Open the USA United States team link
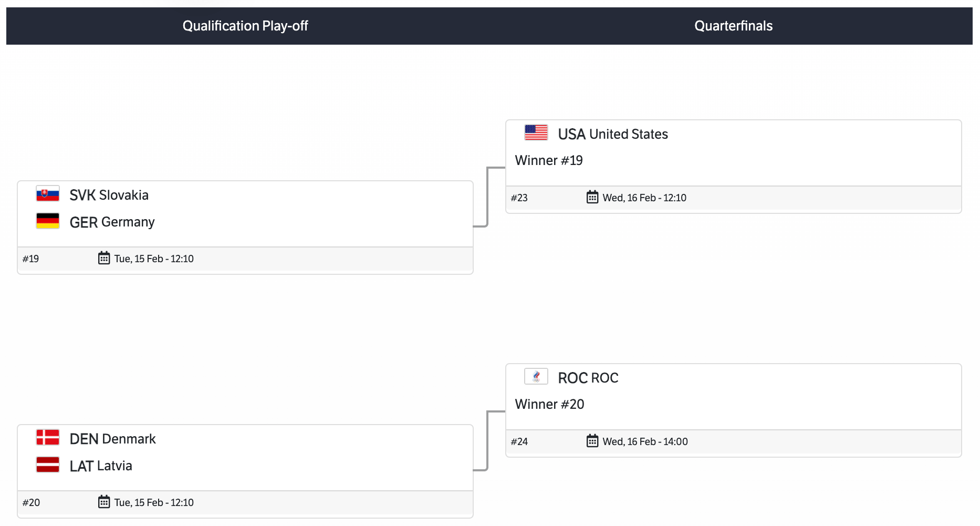 (x=613, y=135)
